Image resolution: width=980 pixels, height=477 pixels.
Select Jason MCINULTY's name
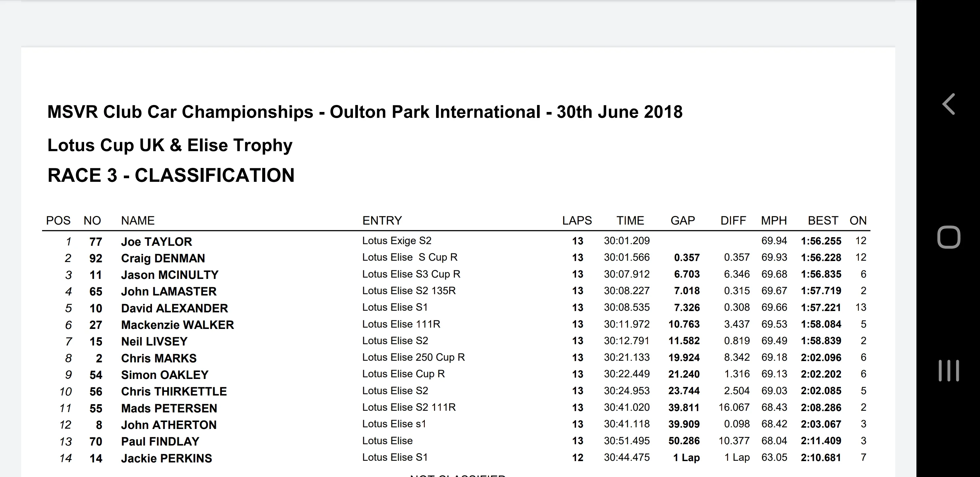pyautogui.click(x=170, y=275)
